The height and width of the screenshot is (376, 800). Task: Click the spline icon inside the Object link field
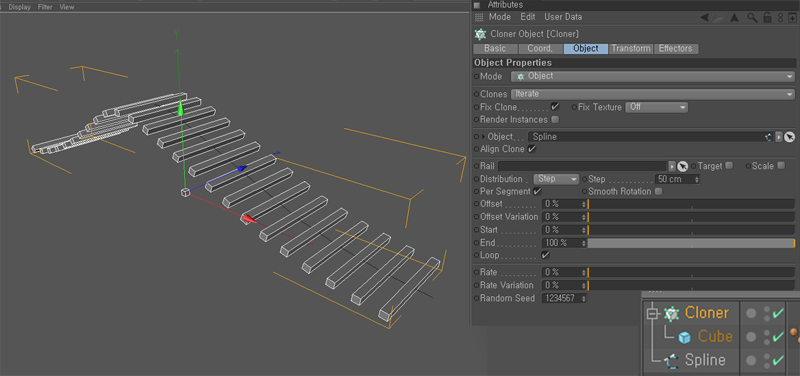tap(768, 137)
